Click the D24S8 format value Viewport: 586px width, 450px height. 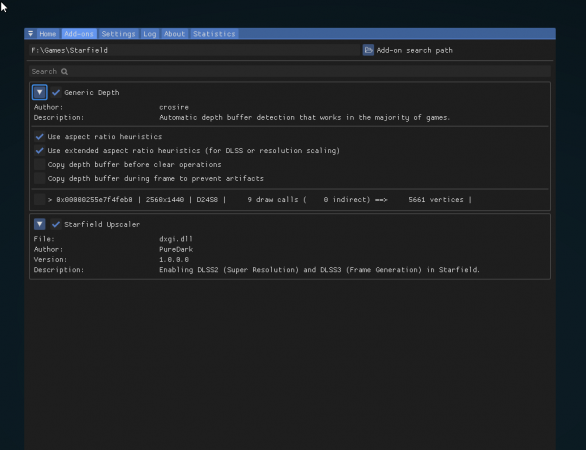[x=207, y=200]
